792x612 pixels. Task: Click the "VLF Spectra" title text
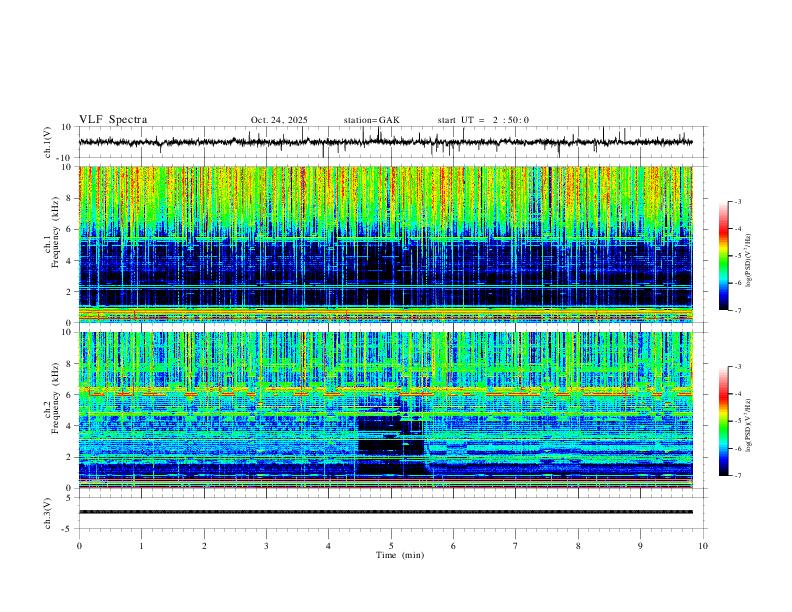[x=113, y=120]
